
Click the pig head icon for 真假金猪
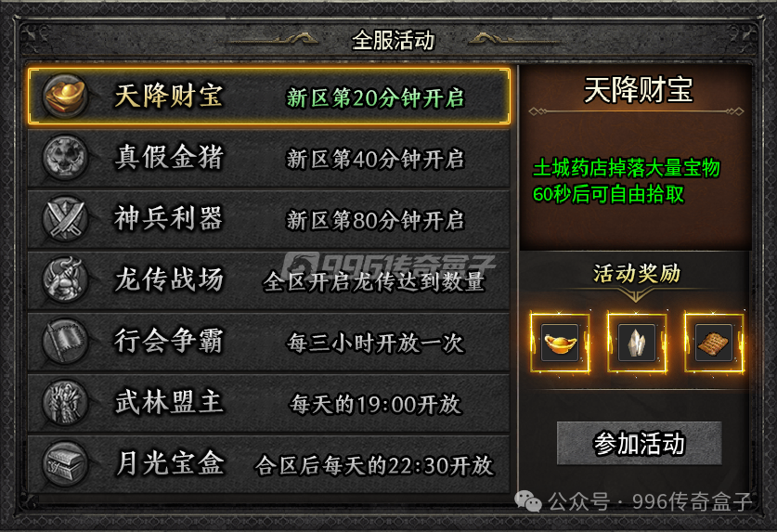click(65, 158)
